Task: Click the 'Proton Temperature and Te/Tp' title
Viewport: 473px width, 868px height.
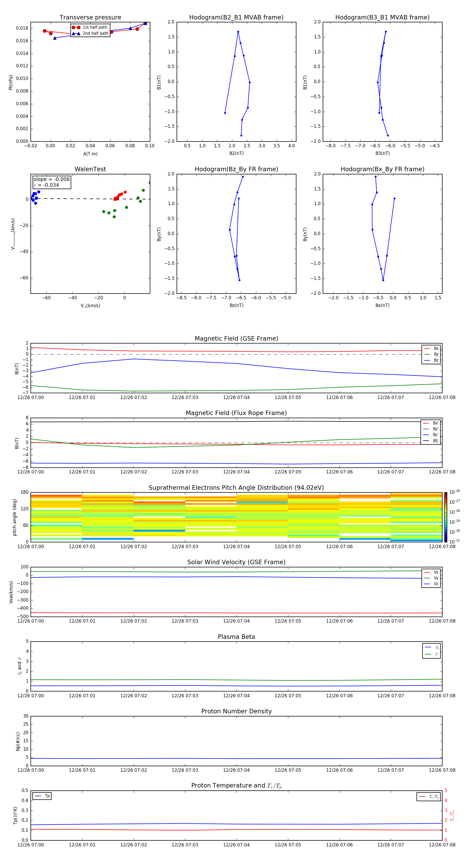Action: [236, 786]
